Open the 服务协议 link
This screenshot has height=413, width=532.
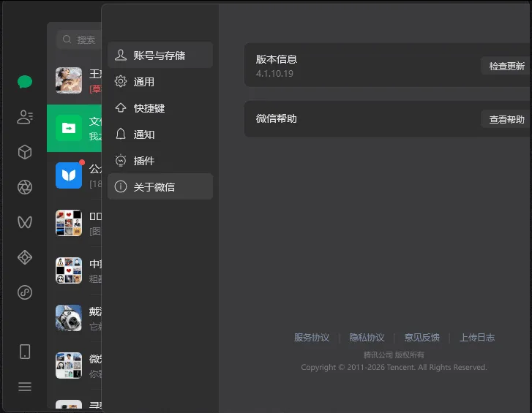coord(312,338)
